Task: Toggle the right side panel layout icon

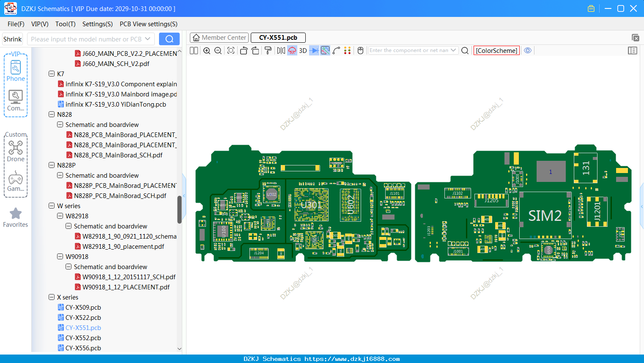Action: pos(633,50)
